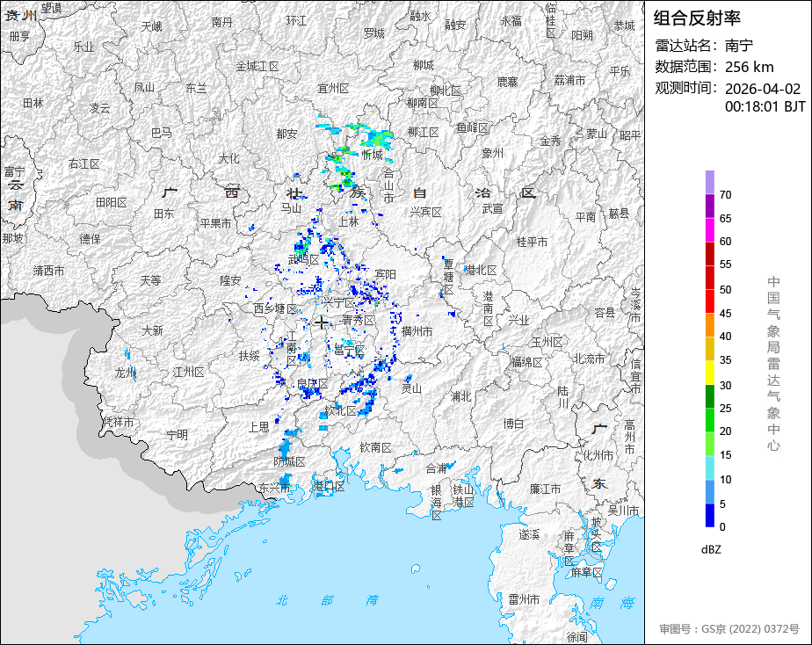Pick the dark red 55–60 dBZ swatch
The width and height of the screenshot is (812, 645).
(710, 254)
